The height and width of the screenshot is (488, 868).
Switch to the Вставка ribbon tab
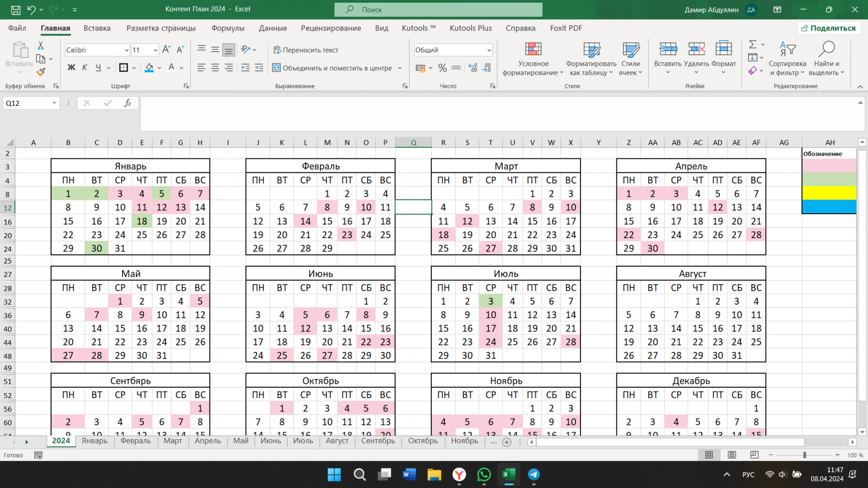click(97, 28)
